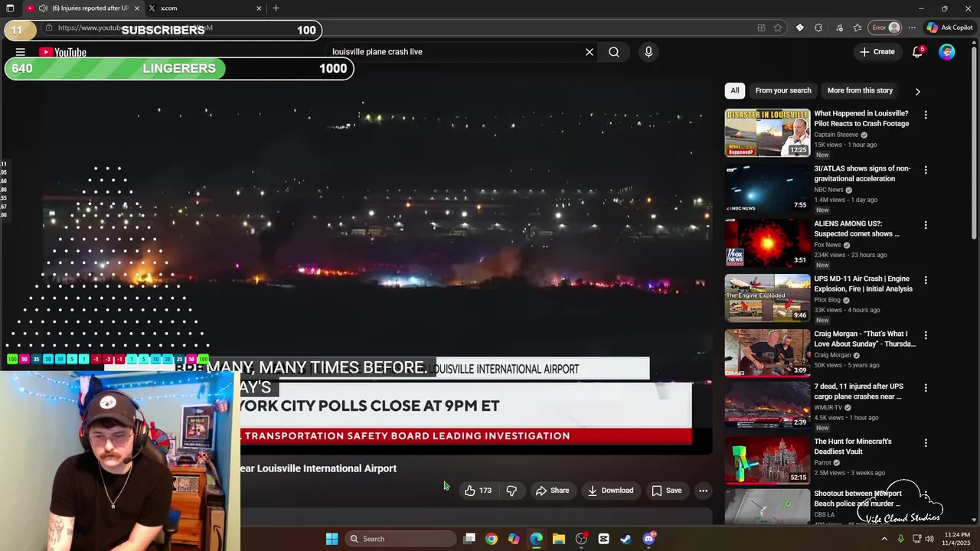This screenshot has height=551, width=980.
Task: Open the YouTube hamburger guide menu
Action: pos(21,52)
